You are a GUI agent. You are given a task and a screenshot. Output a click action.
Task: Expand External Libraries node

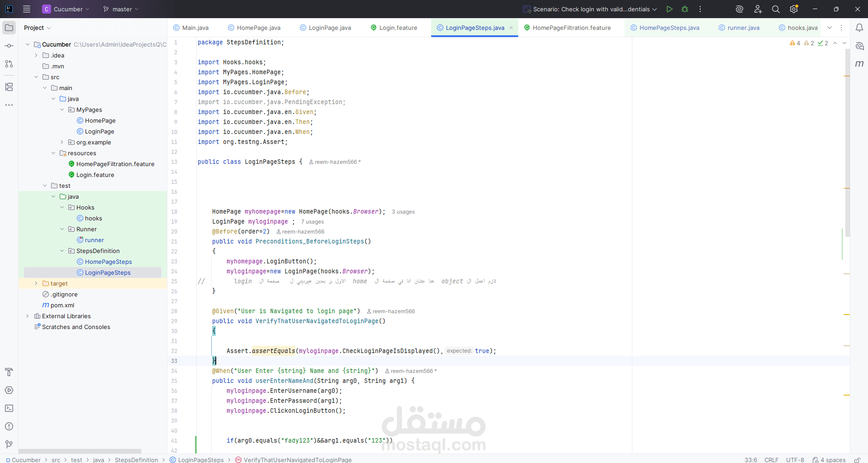(28, 316)
